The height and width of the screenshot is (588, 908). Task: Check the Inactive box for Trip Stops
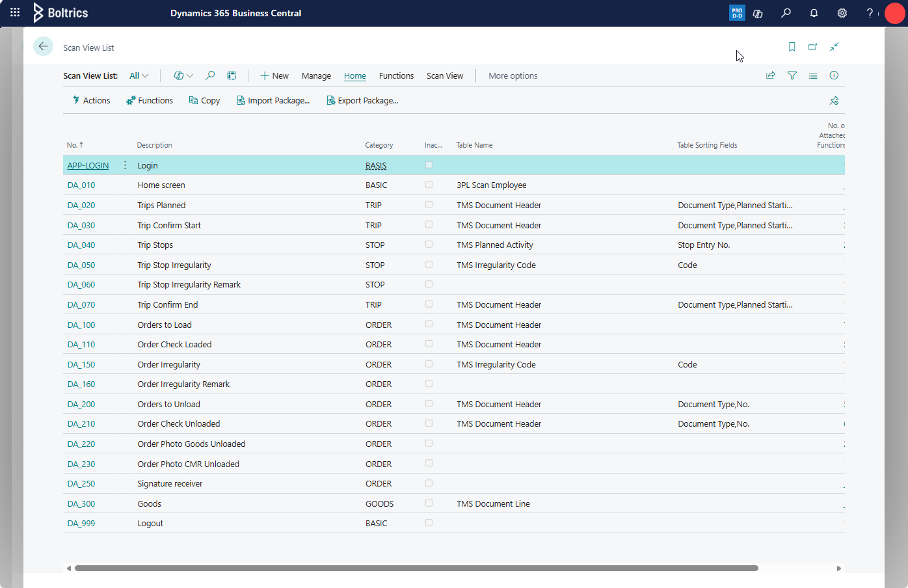pos(429,245)
